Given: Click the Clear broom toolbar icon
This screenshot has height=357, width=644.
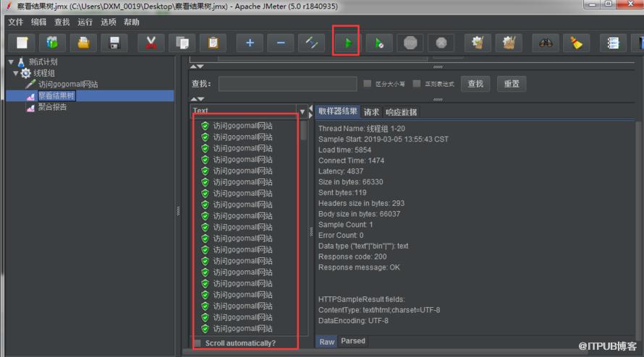Looking at the screenshot, I should 576,43.
